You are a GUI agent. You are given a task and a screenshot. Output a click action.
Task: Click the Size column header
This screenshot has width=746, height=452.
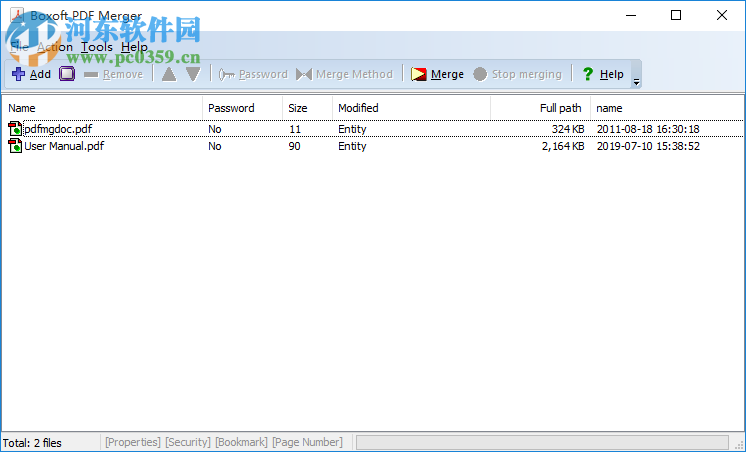point(308,108)
